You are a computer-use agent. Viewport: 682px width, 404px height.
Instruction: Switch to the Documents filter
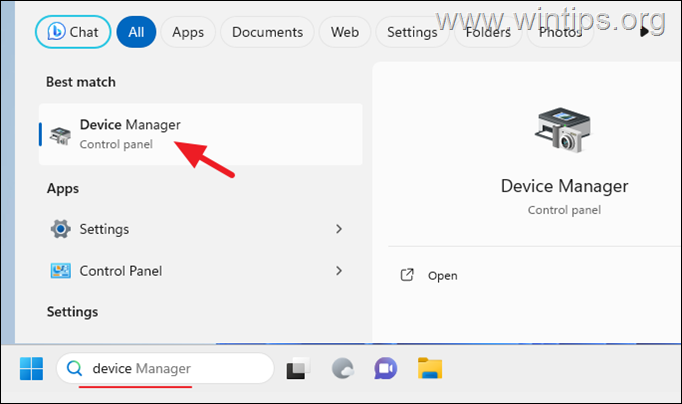click(x=267, y=32)
